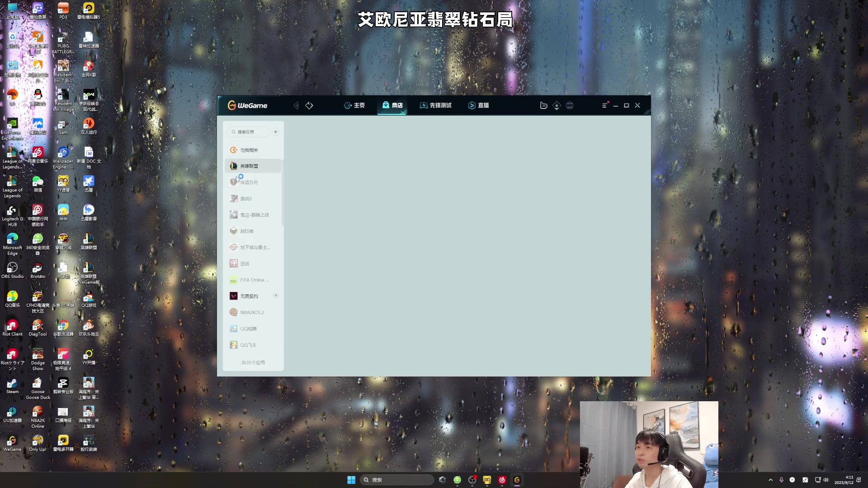Image resolution: width=868 pixels, height=488 pixels.
Task: Select 英雄联盟 in WeGame sidebar
Action: click(253, 166)
